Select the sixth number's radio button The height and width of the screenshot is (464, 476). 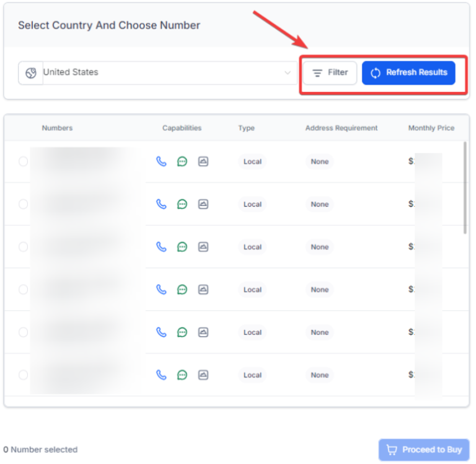23,375
